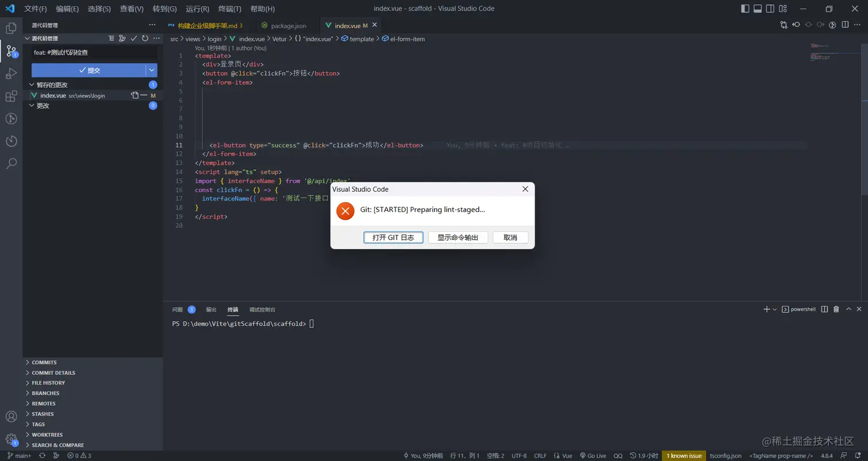Click the commit message input field
This screenshot has width=868, height=461.
(x=94, y=52)
